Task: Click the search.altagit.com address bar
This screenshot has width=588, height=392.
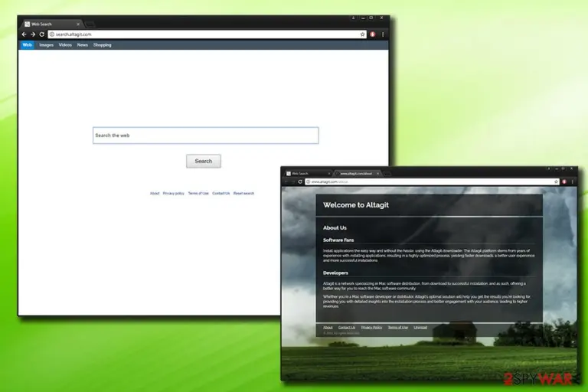Action: coord(206,34)
